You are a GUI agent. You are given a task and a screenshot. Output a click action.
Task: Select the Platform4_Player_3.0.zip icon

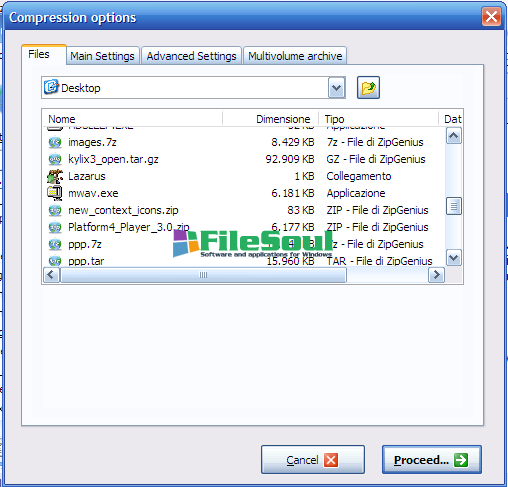[x=55, y=227]
